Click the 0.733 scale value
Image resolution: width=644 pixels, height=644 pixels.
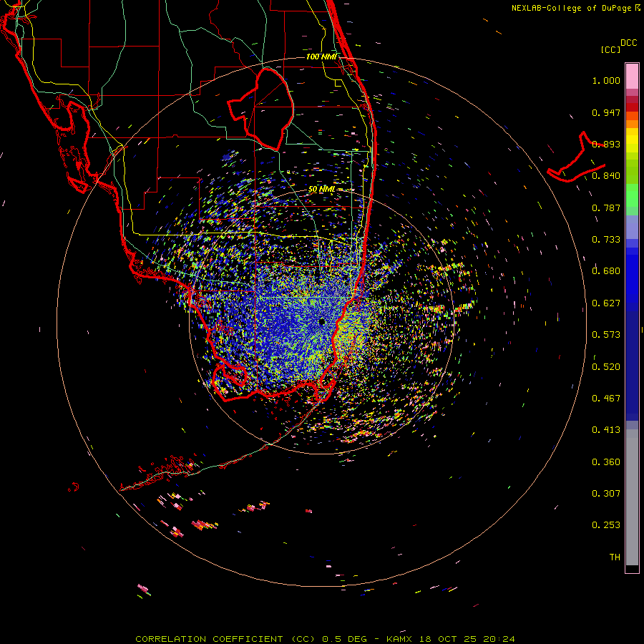[x=606, y=240]
